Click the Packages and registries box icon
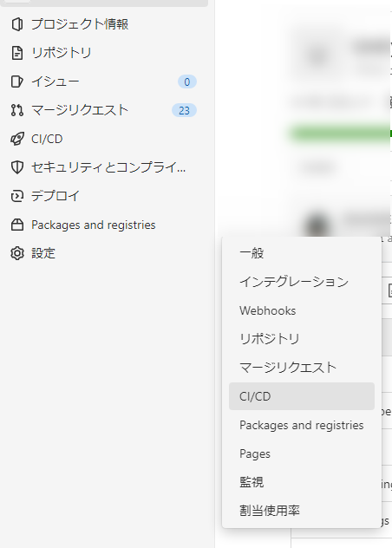 17,225
